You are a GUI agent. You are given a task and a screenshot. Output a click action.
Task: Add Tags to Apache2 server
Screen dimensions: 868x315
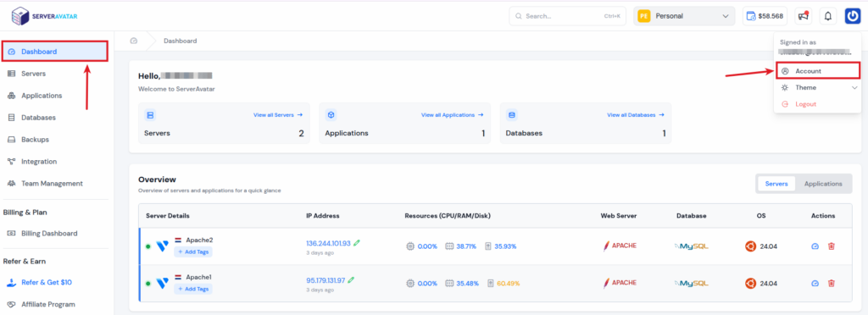(193, 252)
